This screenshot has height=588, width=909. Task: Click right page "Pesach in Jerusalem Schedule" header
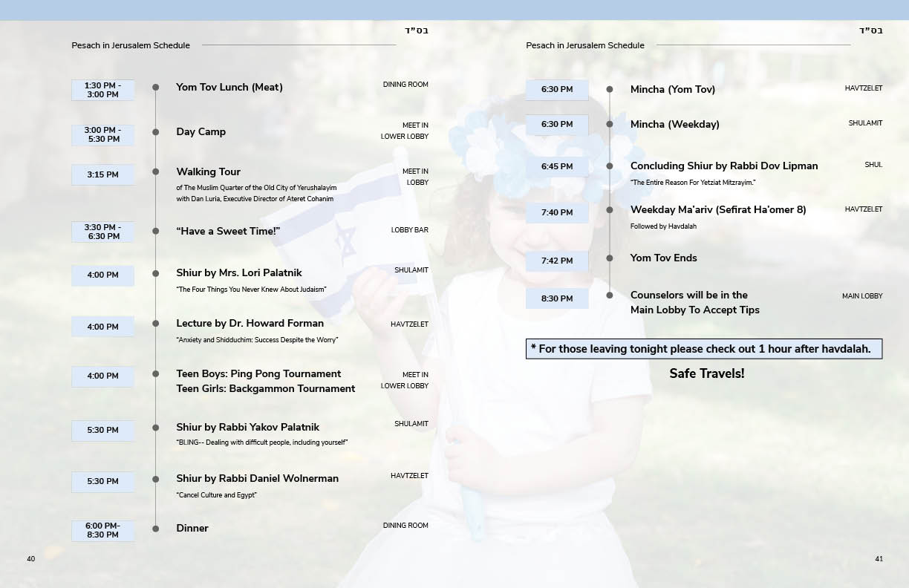click(x=585, y=45)
